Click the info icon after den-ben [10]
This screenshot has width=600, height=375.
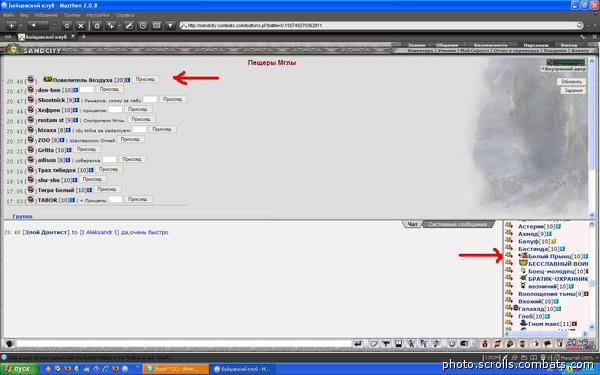pyautogui.click(x=76, y=90)
